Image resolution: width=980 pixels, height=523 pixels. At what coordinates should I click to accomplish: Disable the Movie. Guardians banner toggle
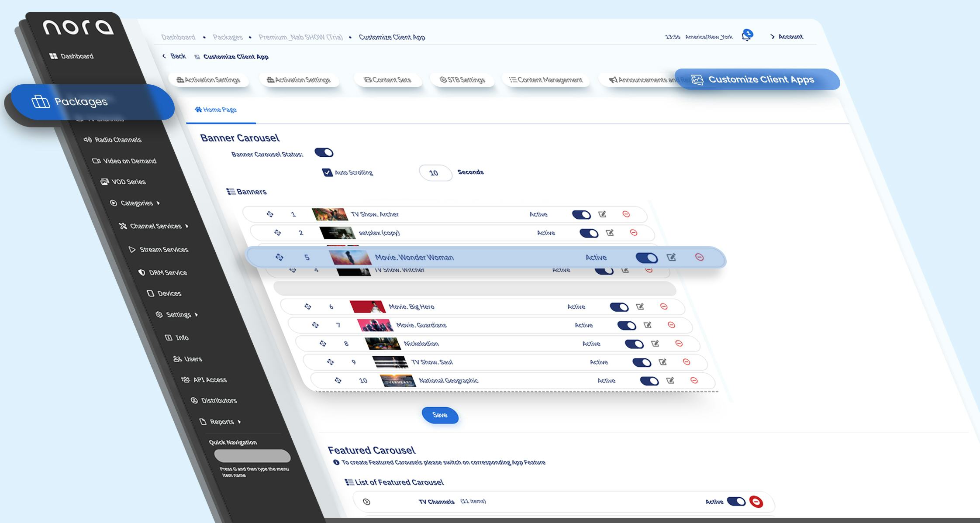[x=626, y=326]
